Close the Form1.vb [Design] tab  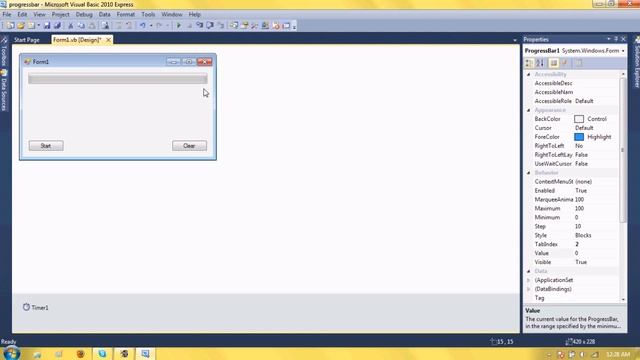click(x=108, y=40)
